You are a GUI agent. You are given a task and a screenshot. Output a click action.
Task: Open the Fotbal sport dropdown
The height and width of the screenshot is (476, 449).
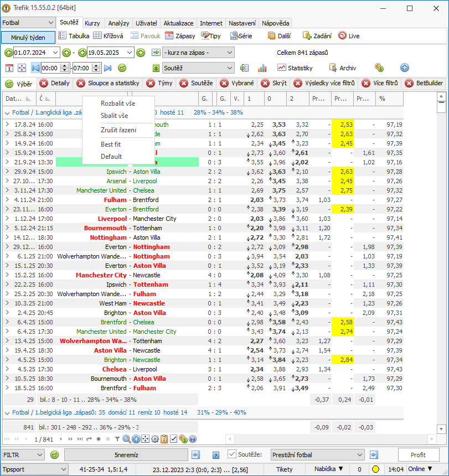[x=28, y=23]
